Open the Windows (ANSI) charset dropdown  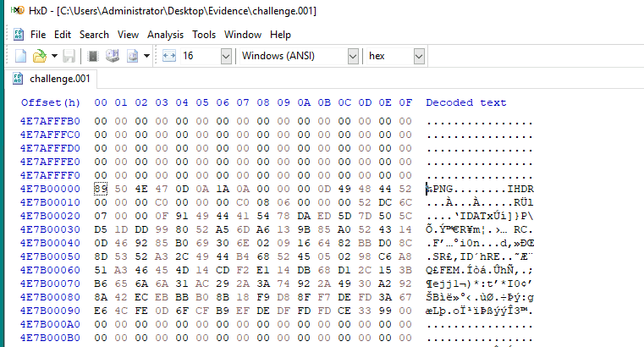(x=353, y=56)
